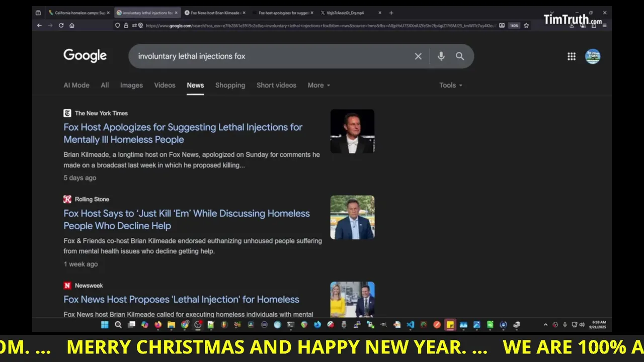Expand the More search filters dropdown

click(319, 85)
